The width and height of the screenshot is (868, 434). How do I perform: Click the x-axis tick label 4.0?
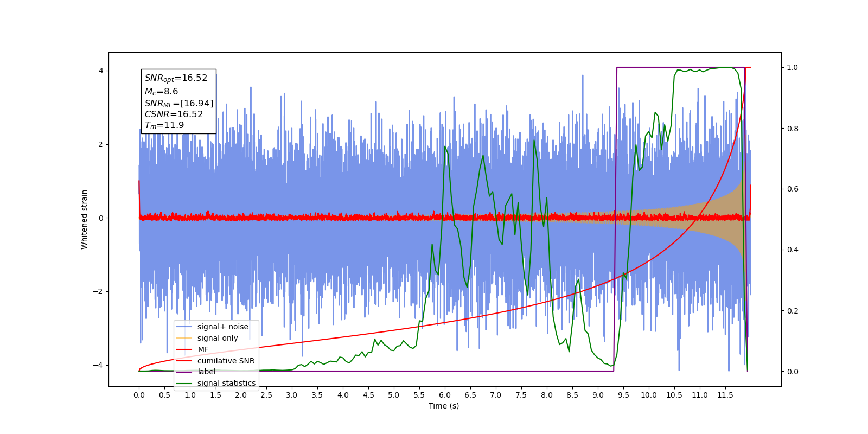tap(343, 395)
